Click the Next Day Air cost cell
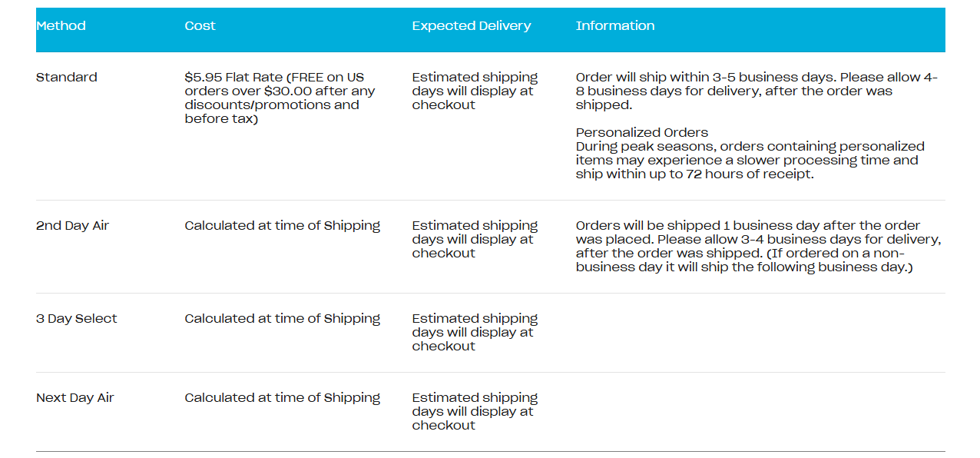Image resolution: width=980 pixels, height=458 pixels. [282, 398]
